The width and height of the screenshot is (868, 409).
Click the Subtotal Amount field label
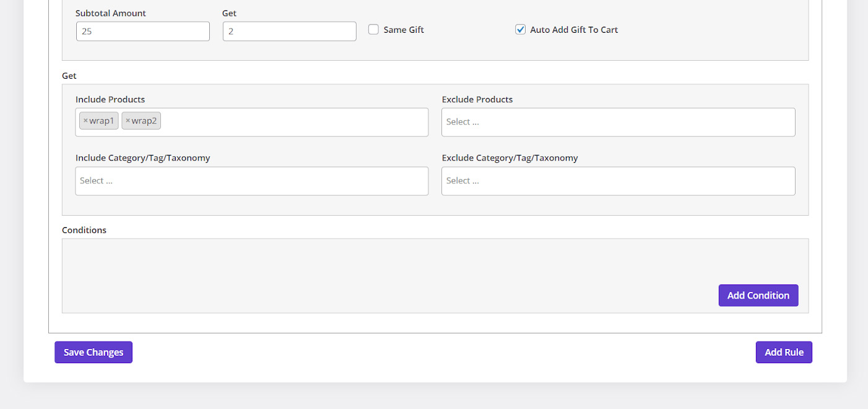tap(111, 13)
